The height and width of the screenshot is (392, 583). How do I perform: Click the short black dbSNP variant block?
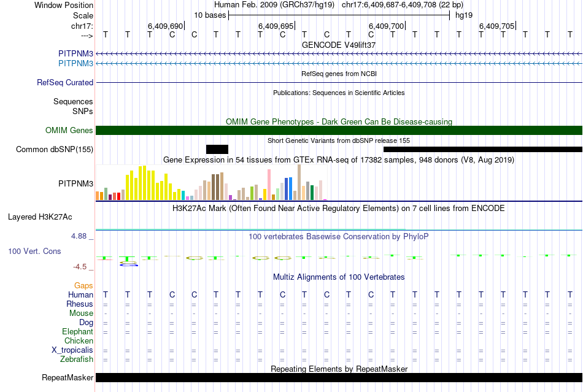(217, 149)
